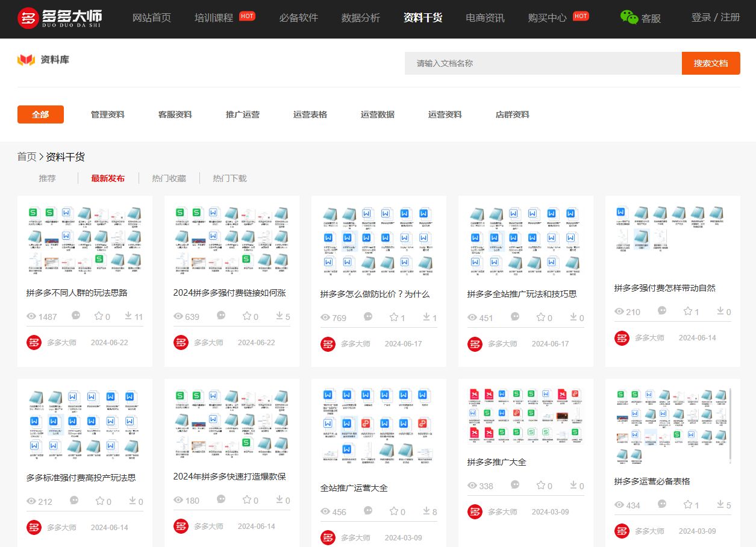Viewport: 756px width, 547px height.
Task: Comment bubble on 拼多多全站推广玩法和技巧思 card
Action: (x=516, y=316)
